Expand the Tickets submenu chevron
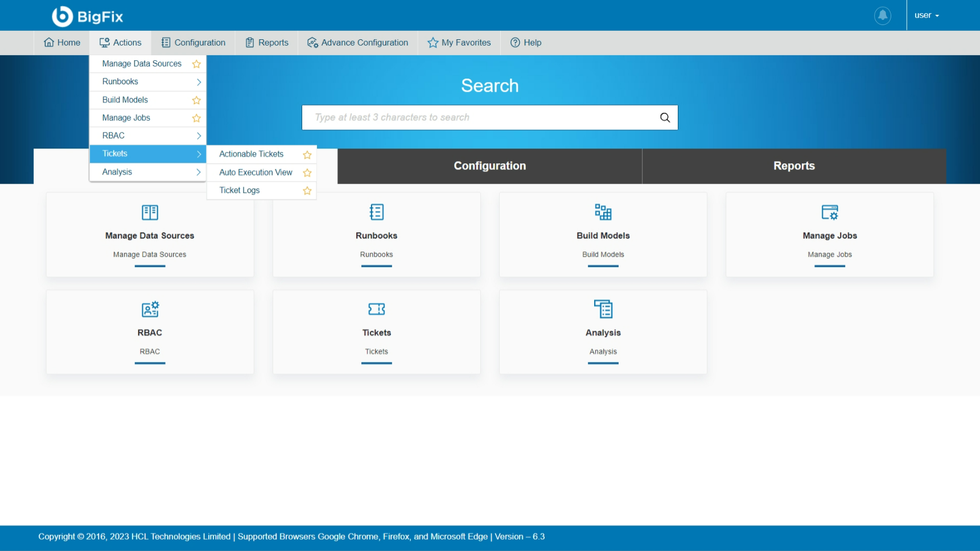 [x=199, y=154]
